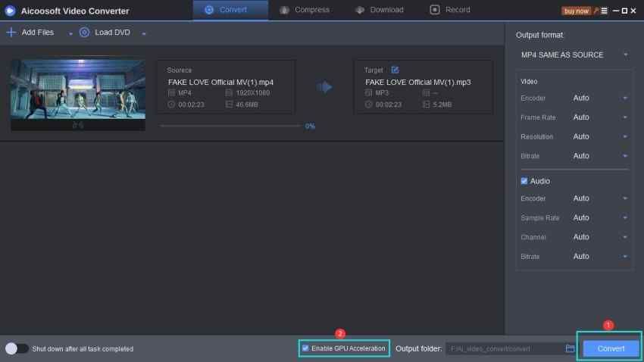This screenshot has width=644, height=362.
Task: Click the FAKE LOVE video thumbnail
Action: point(77,90)
